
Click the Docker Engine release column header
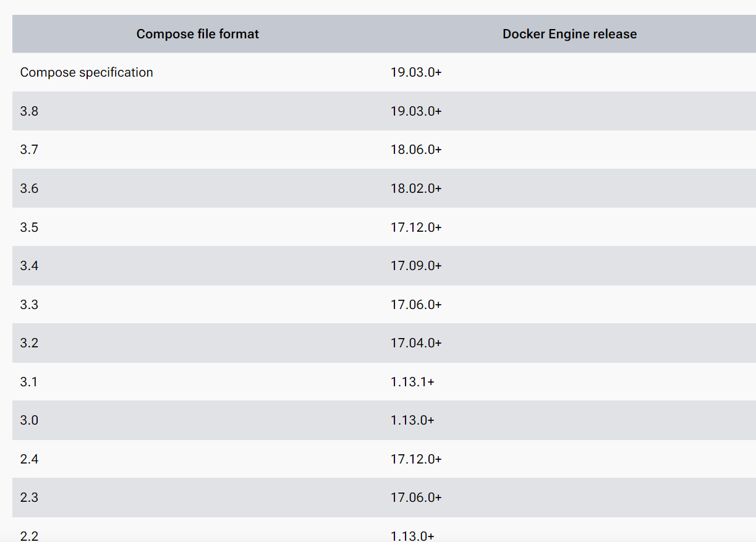click(569, 34)
